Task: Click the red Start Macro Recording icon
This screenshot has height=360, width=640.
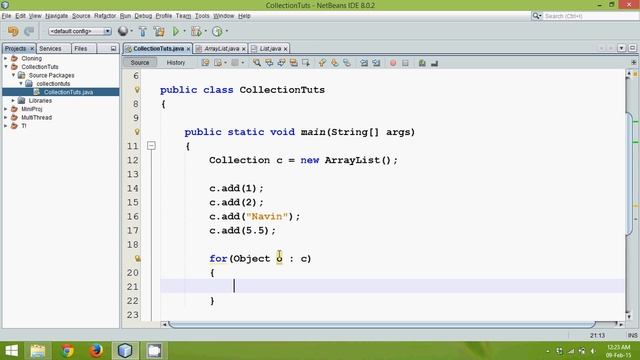Action: pyautogui.click(x=393, y=63)
